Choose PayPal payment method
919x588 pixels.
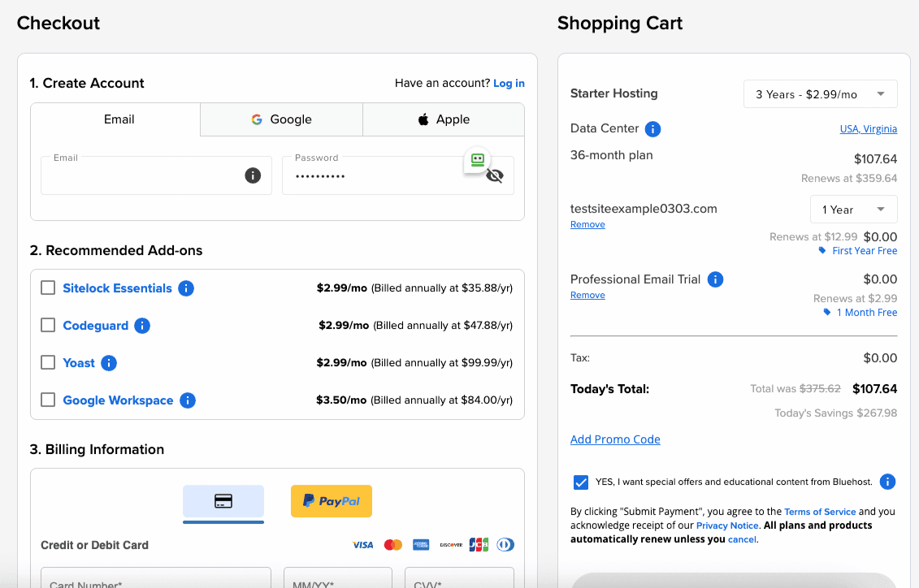(x=332, y=501)
